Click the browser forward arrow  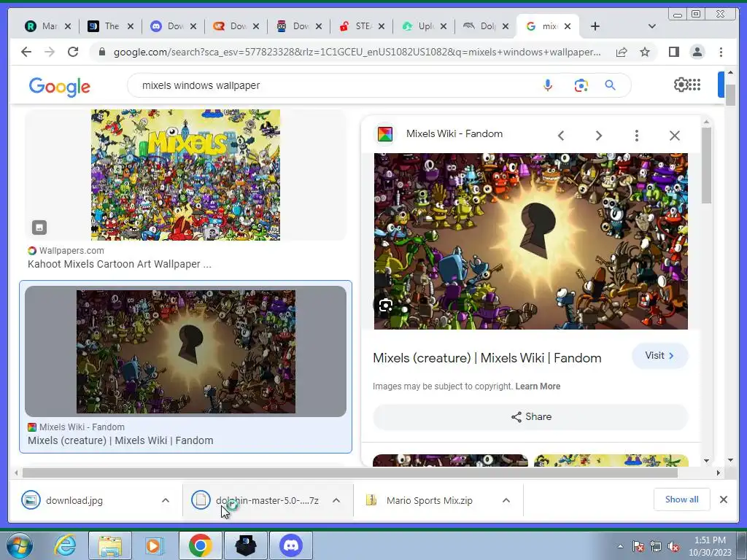coord(50,52)
